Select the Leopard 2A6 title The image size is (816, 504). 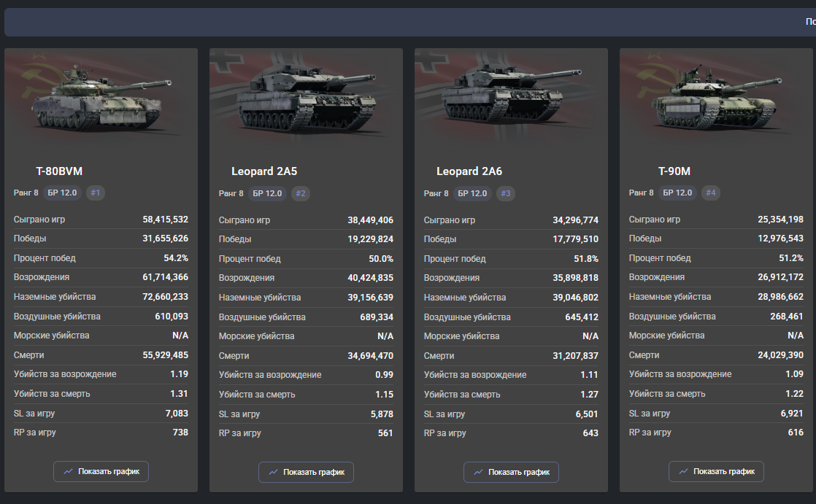pos(469,171)
